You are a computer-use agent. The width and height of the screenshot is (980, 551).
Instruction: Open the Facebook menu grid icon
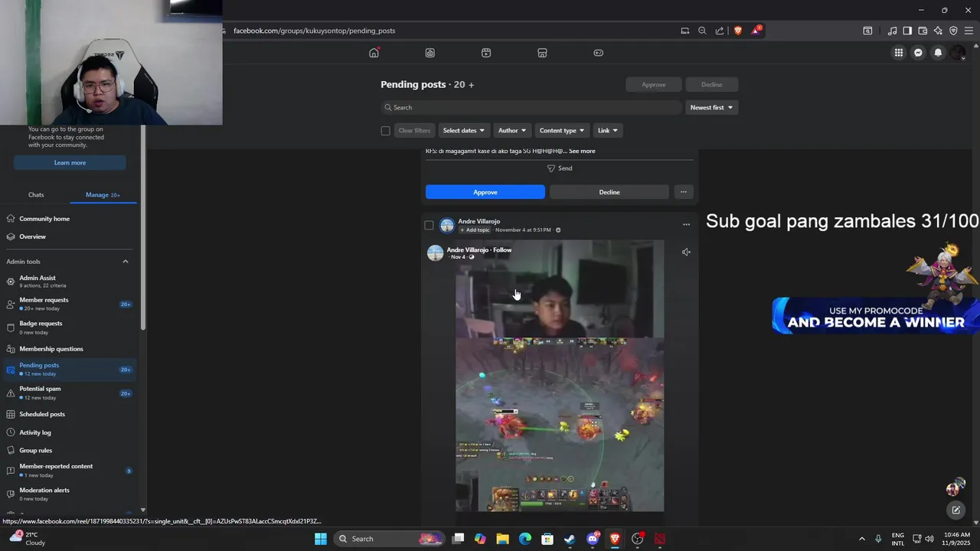click(x=899, y=53)
